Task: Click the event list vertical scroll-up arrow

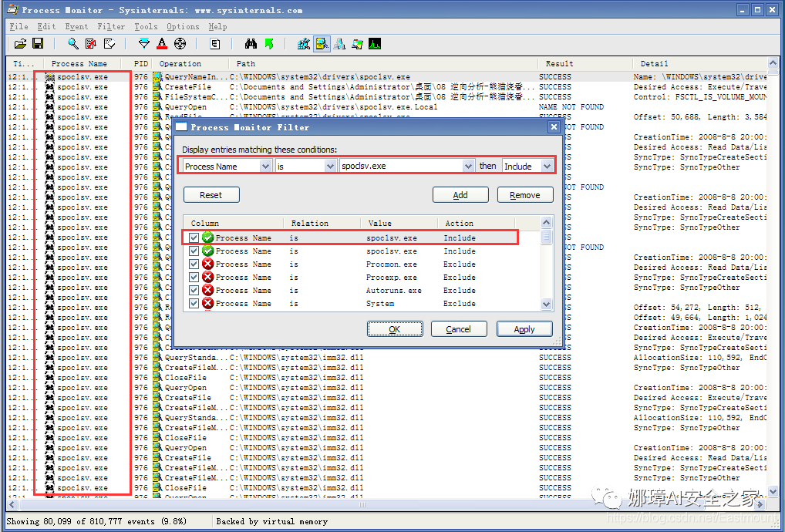Action: pyautogui.click(x=773, y=63)
